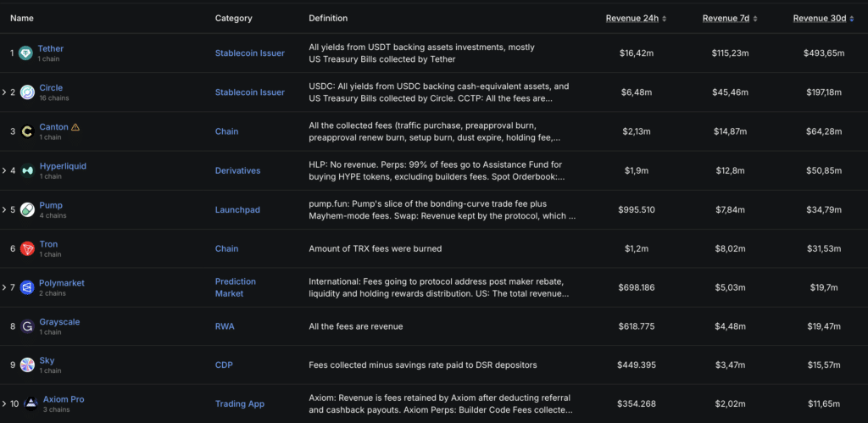Open the Tether protocol link
This screenshot has height=423, width=868.
click(x=50, y=48)
